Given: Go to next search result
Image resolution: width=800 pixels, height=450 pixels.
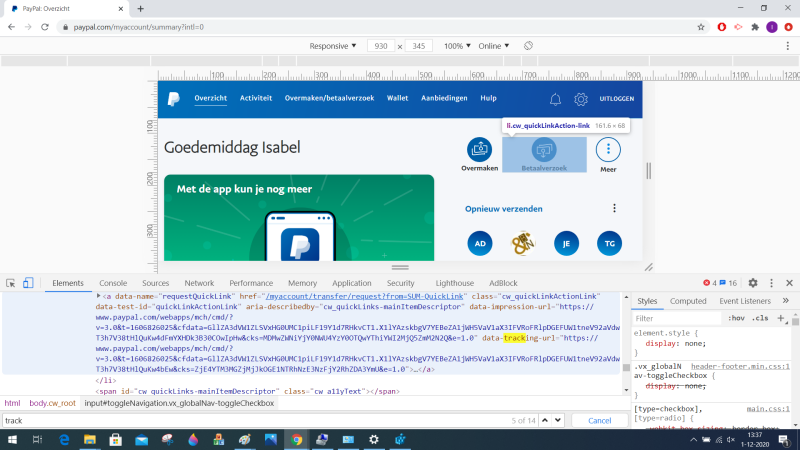Looking at the screenshot, I should tap(558, 420).
